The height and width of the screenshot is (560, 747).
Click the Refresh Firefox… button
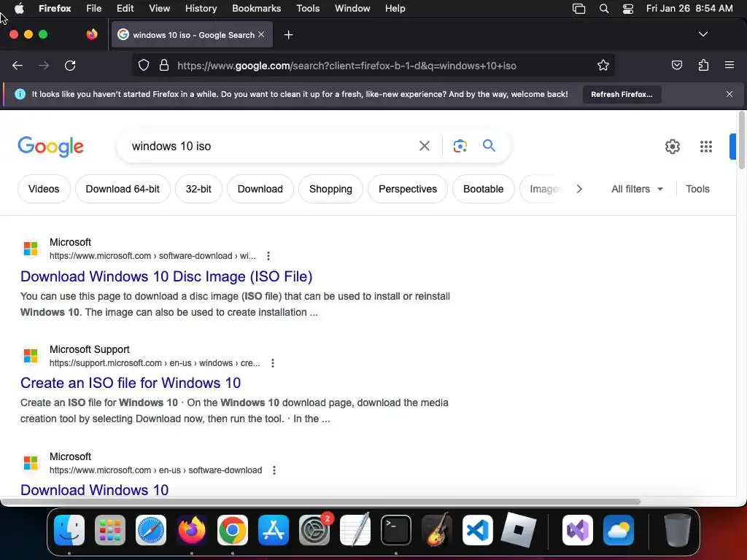[622, 94]
